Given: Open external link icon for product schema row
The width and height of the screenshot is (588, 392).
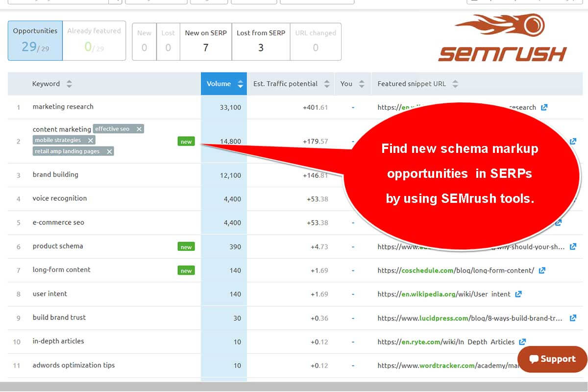Looking at the screenshot, I should coord(573,246).
